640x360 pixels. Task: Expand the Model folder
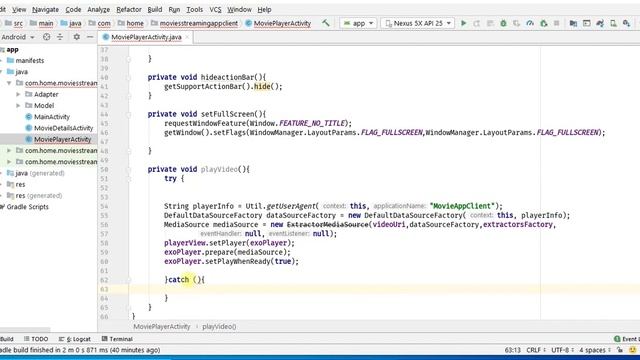[18, 105]
